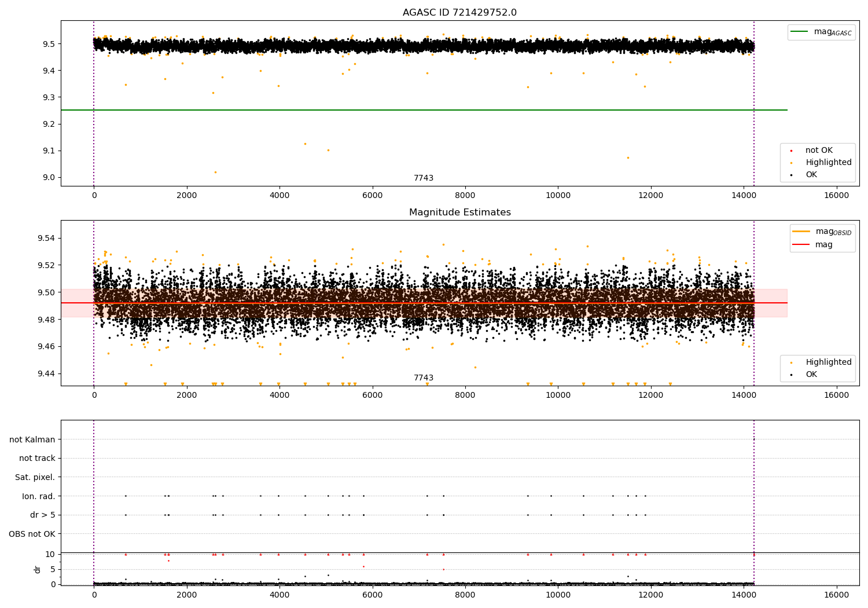Select the 'AGASC ID 721429752.0' plot title
Viewport: 868px width, 608px height.
coord(459,13)
